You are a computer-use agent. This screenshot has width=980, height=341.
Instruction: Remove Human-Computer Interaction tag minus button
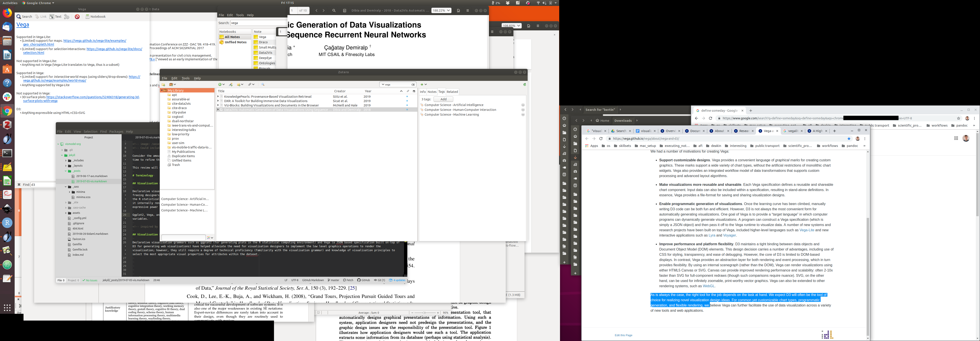523,110
